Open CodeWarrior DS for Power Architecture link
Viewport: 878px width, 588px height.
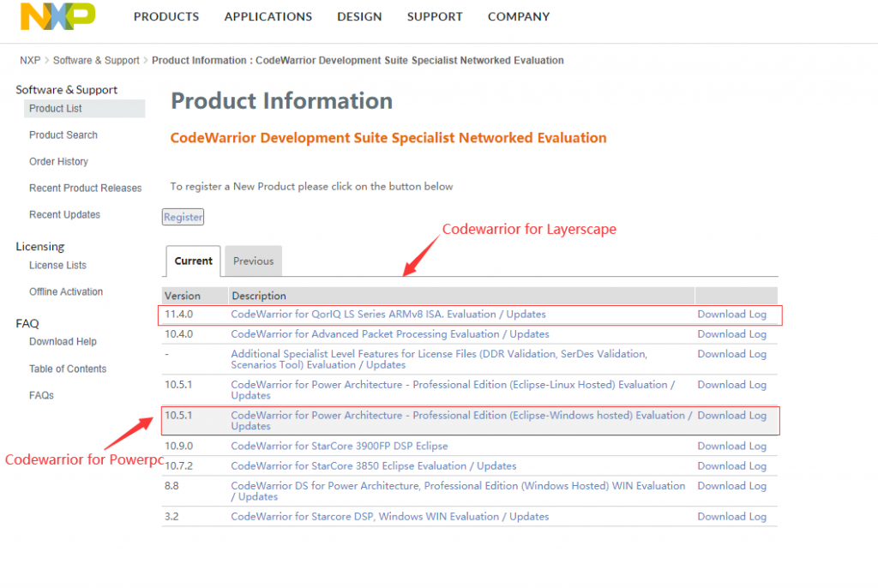click(458, 491)
